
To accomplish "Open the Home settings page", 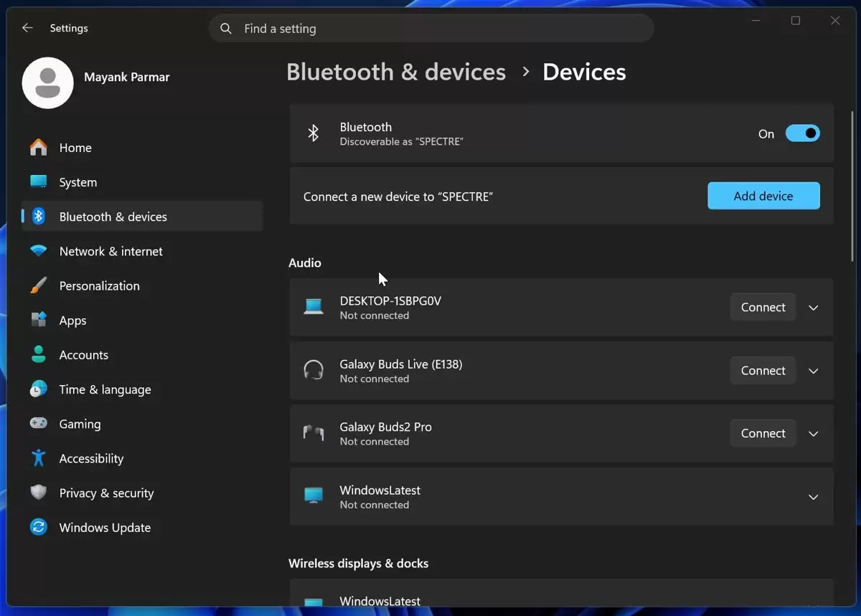I will pyautogui.click(x=142, y=148).
